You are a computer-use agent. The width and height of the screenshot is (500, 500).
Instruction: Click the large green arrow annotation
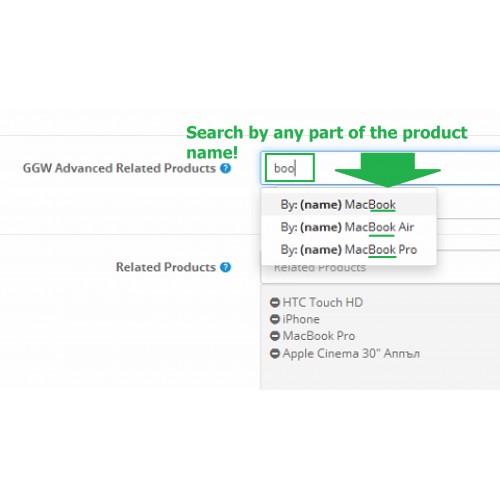click(388, 170)
